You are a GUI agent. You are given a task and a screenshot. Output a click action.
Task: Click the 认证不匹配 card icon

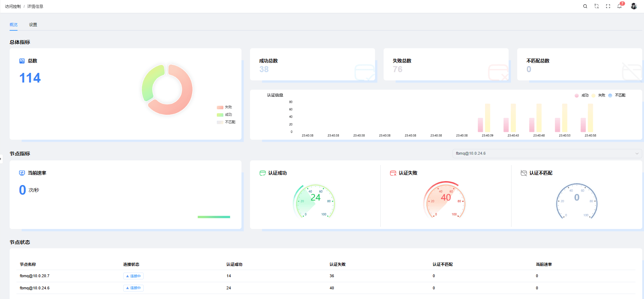(x=524, y=173)
